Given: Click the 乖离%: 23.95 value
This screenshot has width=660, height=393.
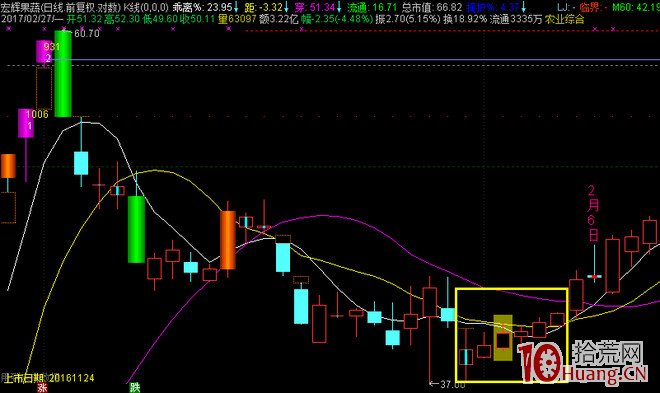Looking at the screenshot, I should pyautogui.click(x=203, y=7).
